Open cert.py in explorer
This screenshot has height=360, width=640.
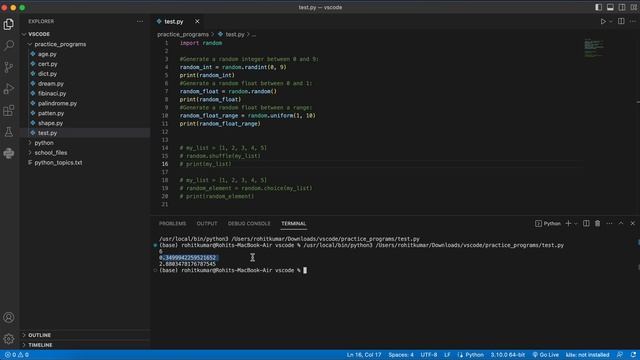click(85, 64)
